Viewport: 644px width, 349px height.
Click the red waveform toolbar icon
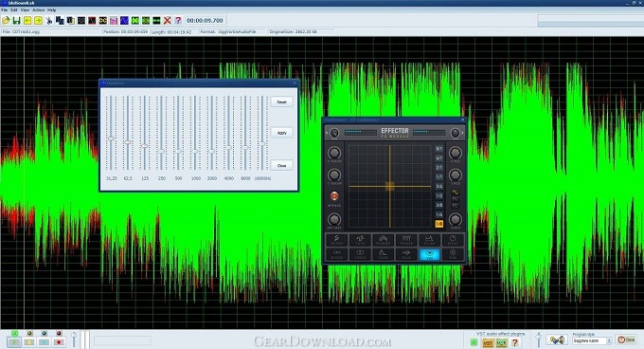[92, 20]
